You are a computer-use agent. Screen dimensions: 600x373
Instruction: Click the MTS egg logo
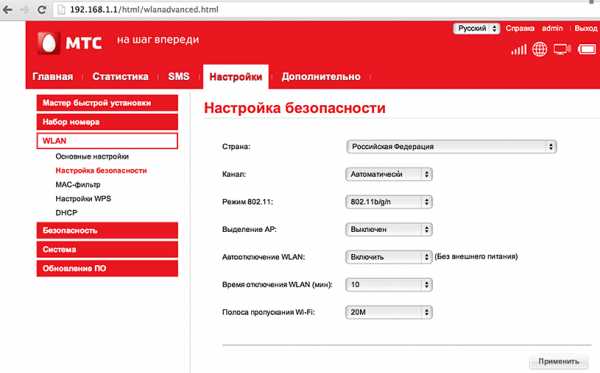[x=49, y=43]
